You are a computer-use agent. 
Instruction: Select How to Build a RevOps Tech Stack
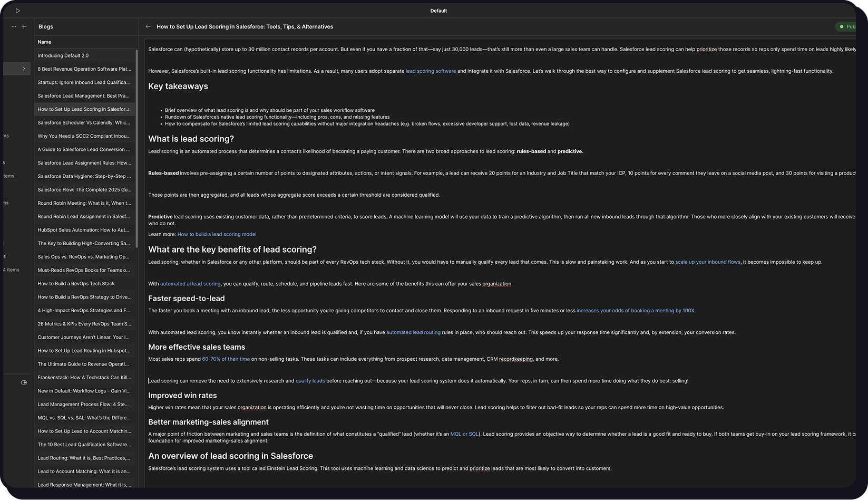tap(84, 283)
